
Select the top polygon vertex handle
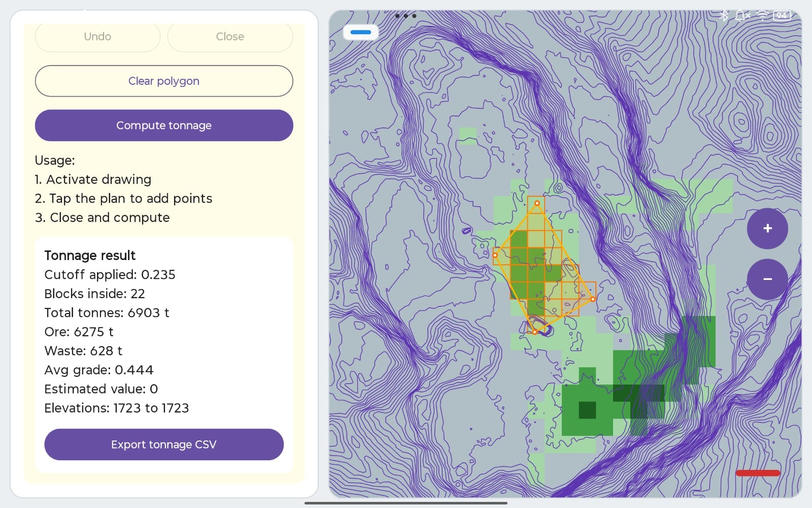537,203
